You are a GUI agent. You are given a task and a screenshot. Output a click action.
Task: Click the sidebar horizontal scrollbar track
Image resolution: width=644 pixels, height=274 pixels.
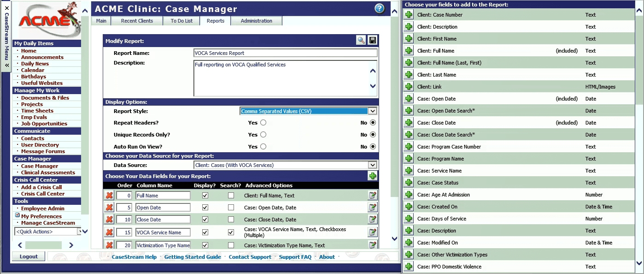pos(45,245)
